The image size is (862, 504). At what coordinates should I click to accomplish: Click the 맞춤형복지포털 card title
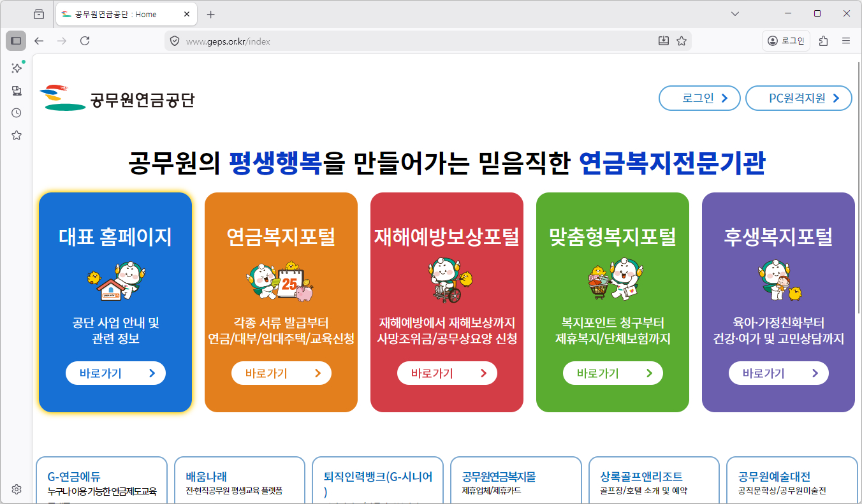pos(613,237)
